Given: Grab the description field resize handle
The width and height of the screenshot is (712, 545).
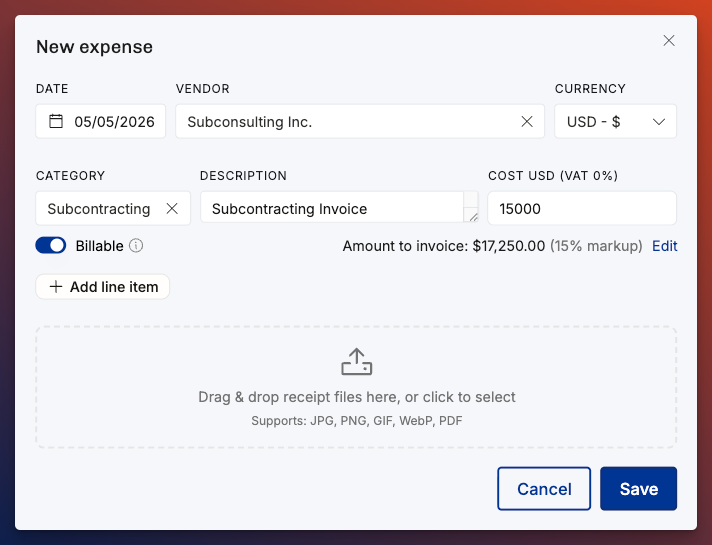Looking at the screenshot, I should 473,216.
